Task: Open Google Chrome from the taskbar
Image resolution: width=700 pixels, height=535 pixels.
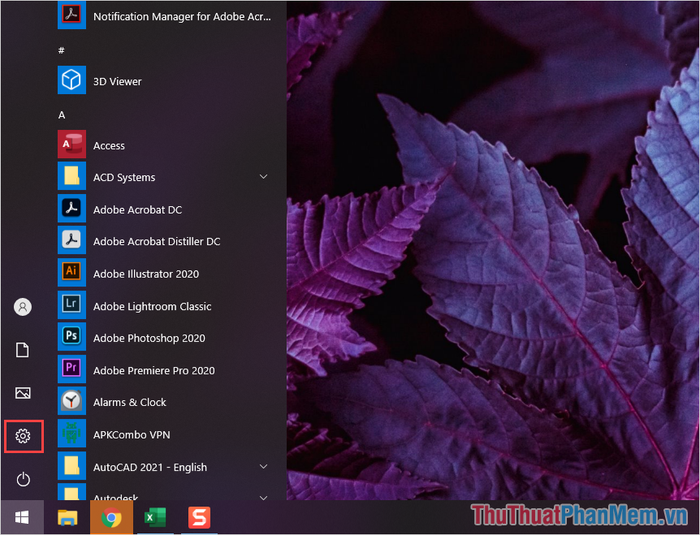Action: pyautogui.click(x=111, y=518)
